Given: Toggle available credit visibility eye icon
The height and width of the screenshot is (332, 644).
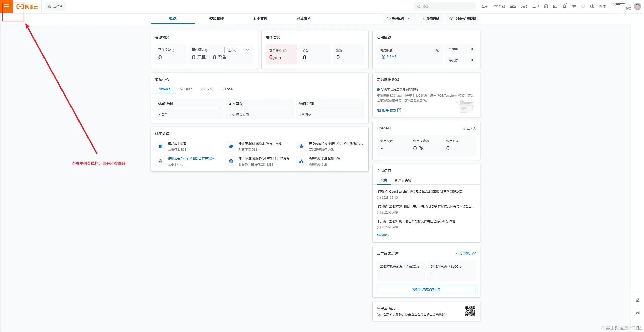Looking at the screenshot, I should [x=438, y=50].
